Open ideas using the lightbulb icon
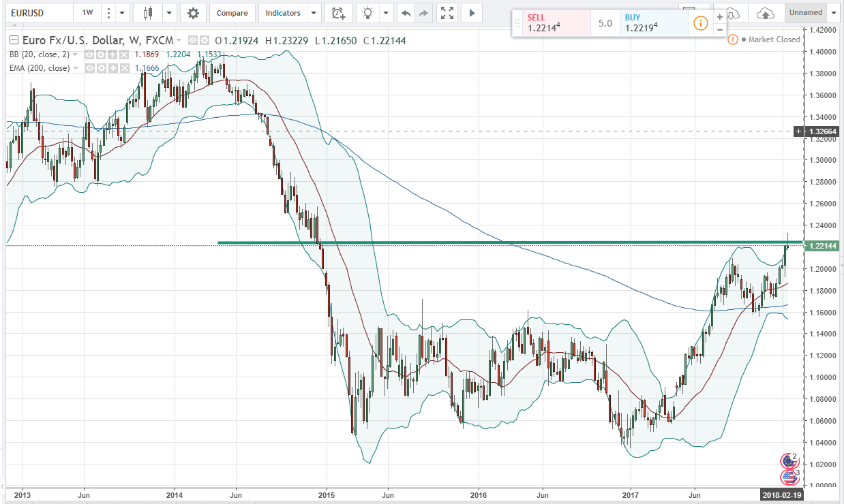The width and height of the screenshot is (844, 504). pos(367,12)
